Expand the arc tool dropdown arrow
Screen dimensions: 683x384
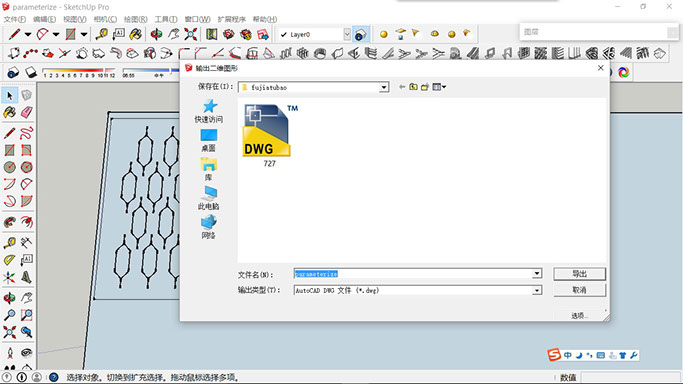pos(56,34)
